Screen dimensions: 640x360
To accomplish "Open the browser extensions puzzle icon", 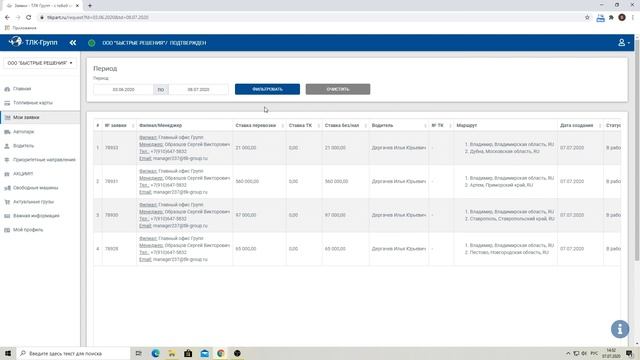I will click(611, 18).
